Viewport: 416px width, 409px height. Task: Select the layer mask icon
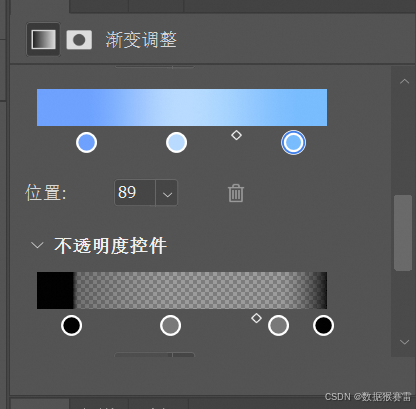[79, 40]
